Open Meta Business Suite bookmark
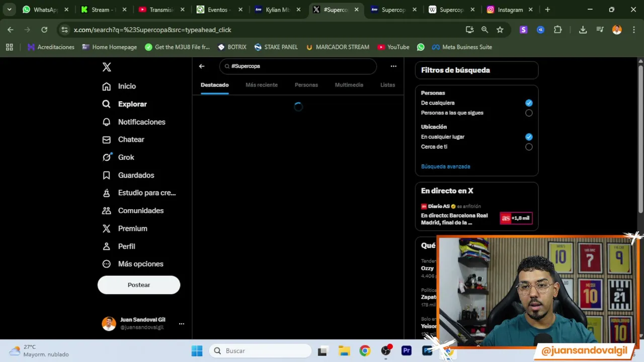This screenshot has height=362, width=644. tap(462, 47)
